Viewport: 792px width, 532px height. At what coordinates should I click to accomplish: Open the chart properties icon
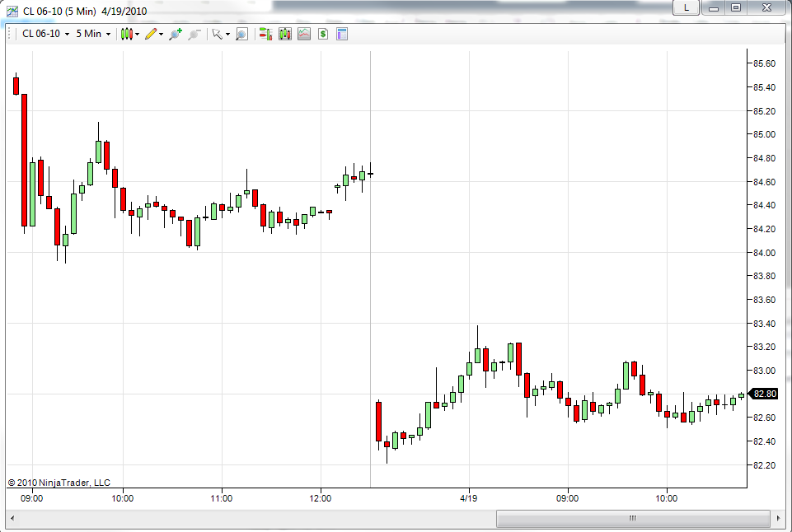point(342,34)
